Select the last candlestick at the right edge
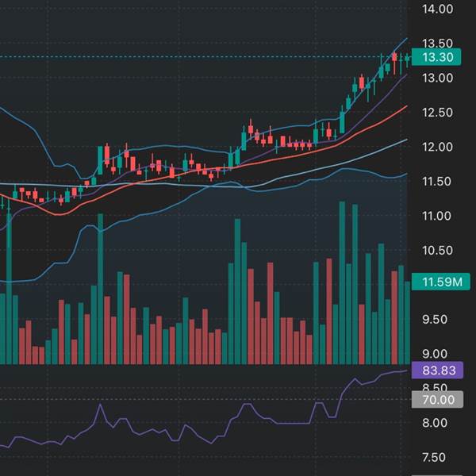This screenshot has height=476, width=476. point(408,59)
